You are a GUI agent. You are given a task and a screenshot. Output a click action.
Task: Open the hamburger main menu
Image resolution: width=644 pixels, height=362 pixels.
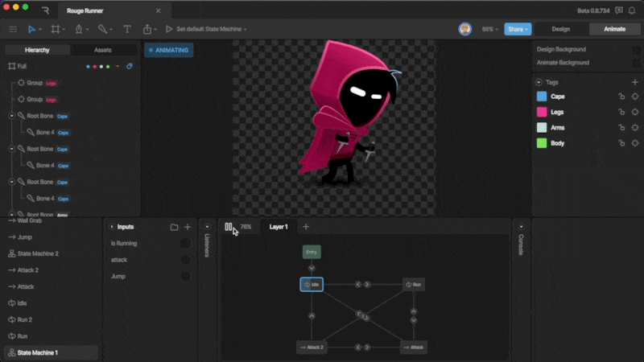pos(12,29)
